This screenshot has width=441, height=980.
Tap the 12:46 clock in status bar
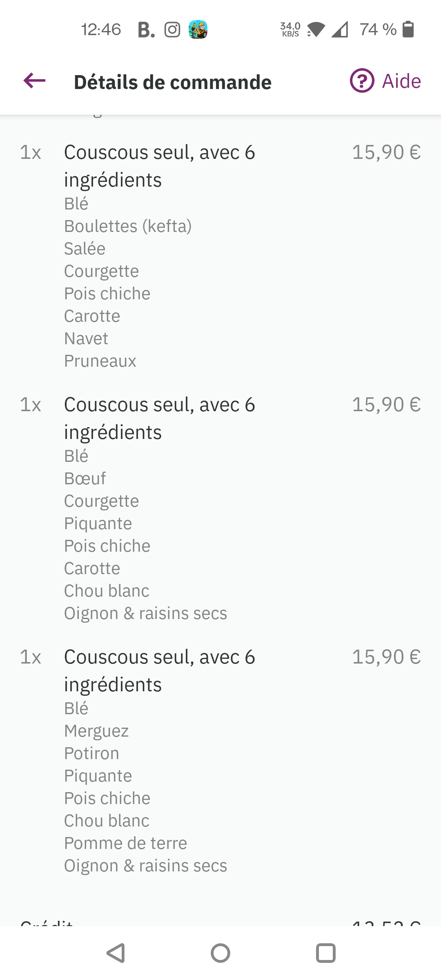(101, 30)
